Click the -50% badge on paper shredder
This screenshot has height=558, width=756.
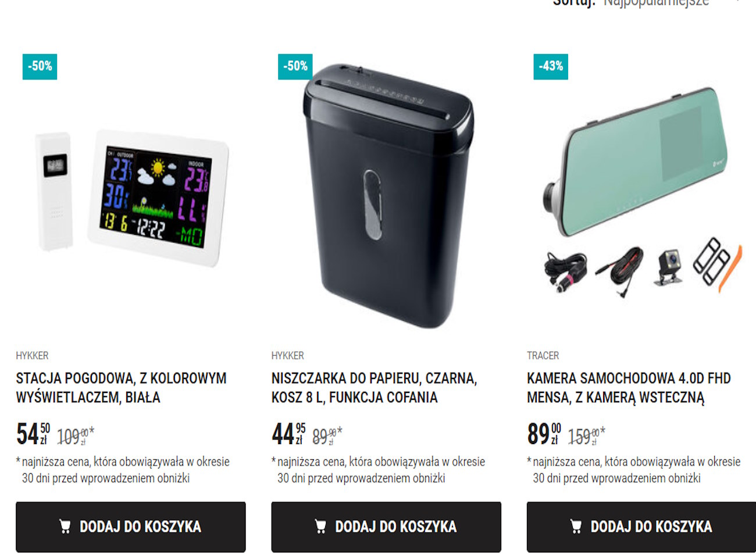pyautogui.click(x=295, y=66)
